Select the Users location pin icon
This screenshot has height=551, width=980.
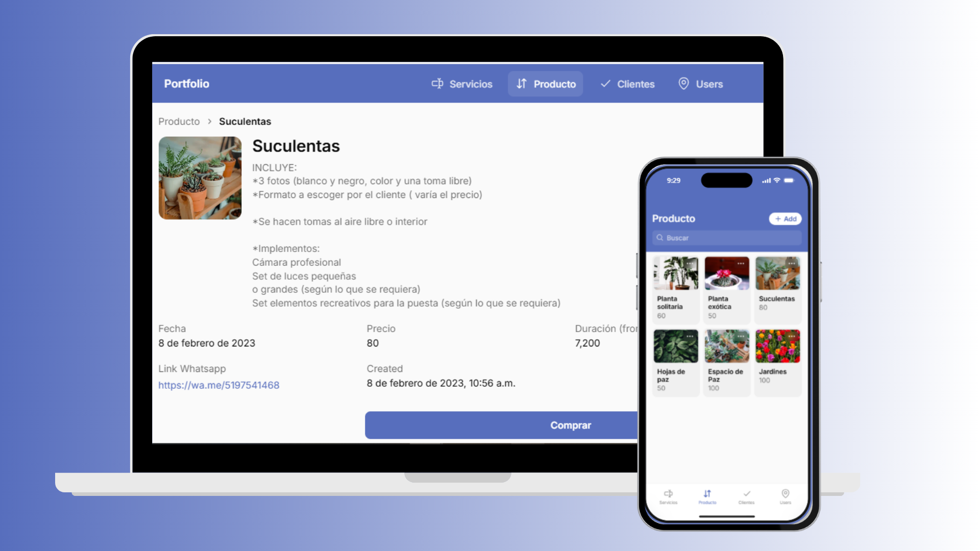[684, 84]
